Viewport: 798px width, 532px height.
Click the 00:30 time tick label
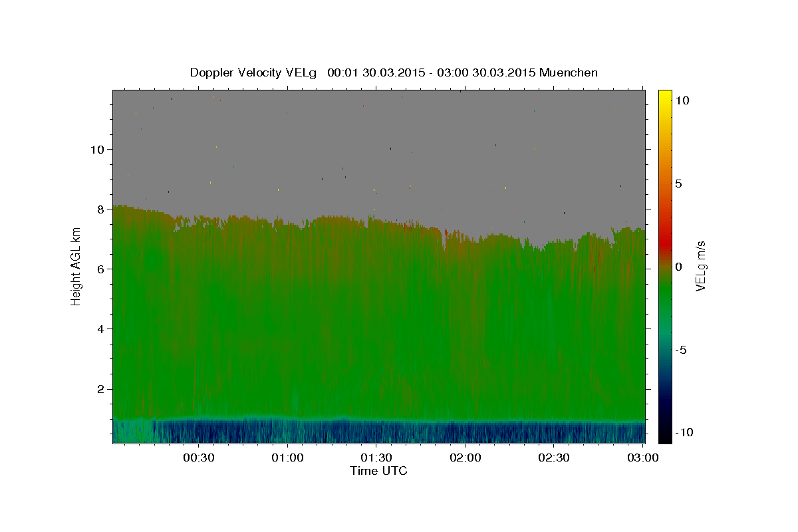[198, 458]
